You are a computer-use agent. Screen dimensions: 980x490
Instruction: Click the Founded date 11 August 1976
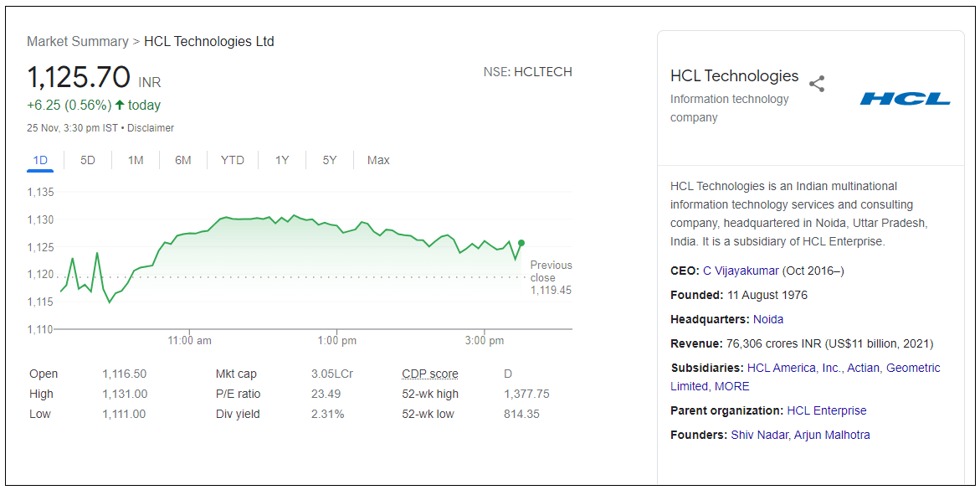click(767, 295)
